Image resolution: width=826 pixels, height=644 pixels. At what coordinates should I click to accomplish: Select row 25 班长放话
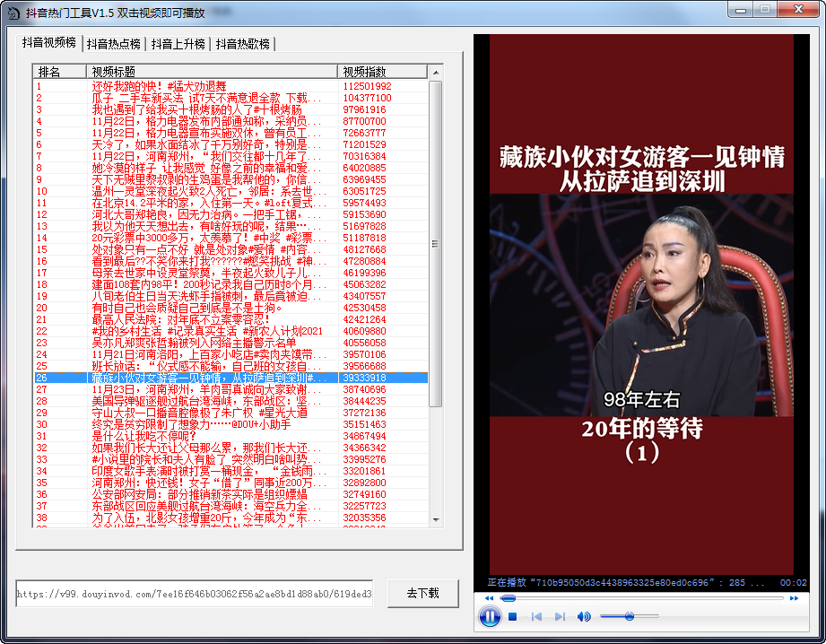click(230, 366)
